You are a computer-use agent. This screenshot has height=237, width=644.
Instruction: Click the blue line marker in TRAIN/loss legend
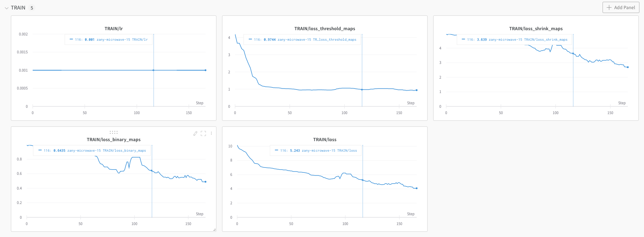(277, 150)
